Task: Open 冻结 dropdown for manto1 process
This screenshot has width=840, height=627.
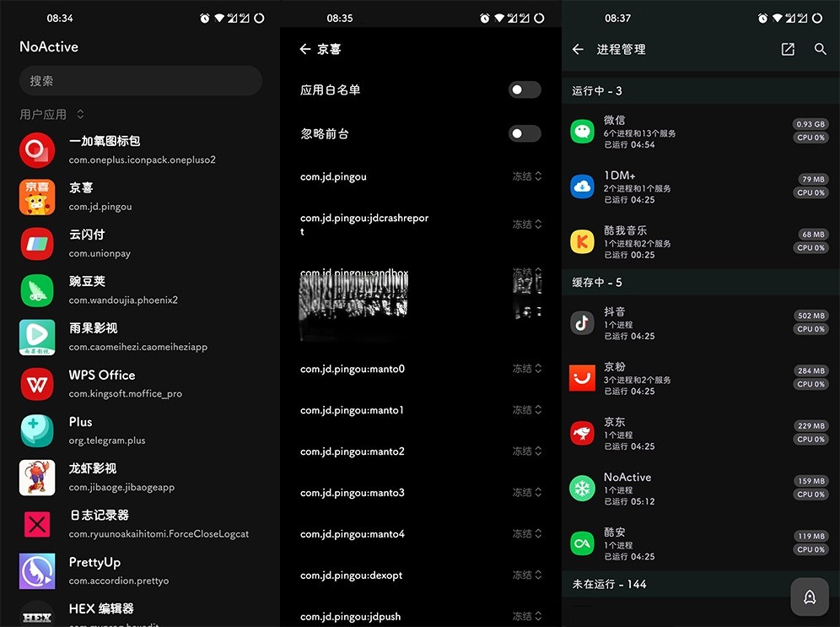Action: pyautogui.click(x=527, y=410)
